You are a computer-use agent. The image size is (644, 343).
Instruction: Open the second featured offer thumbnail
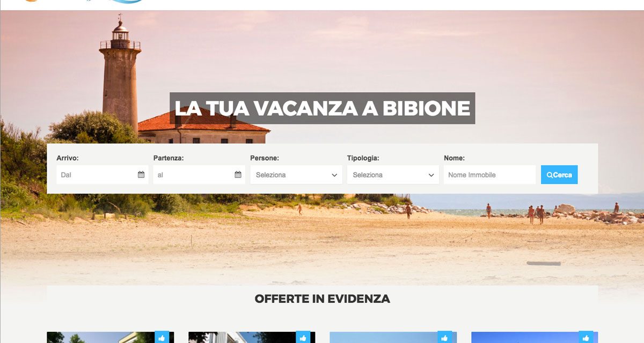click(252, 338)
